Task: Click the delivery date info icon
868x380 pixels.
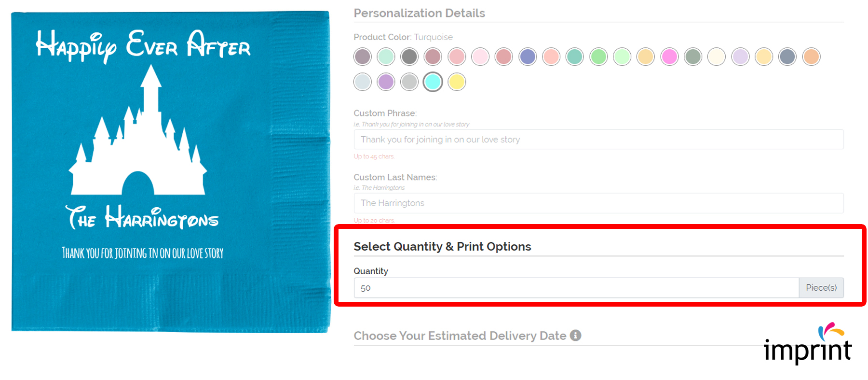Action: [x=575, y=336]
